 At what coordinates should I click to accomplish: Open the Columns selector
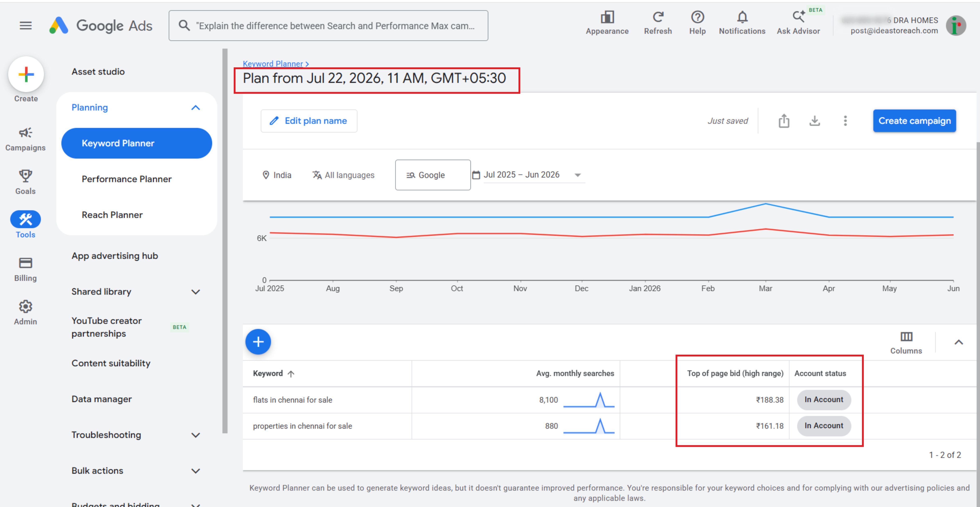[x=906, y=343]
